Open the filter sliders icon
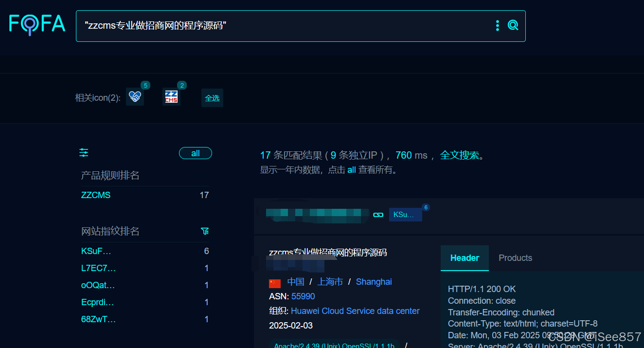Viewport: 644px width, 348px height. click(x=84, y=153)
